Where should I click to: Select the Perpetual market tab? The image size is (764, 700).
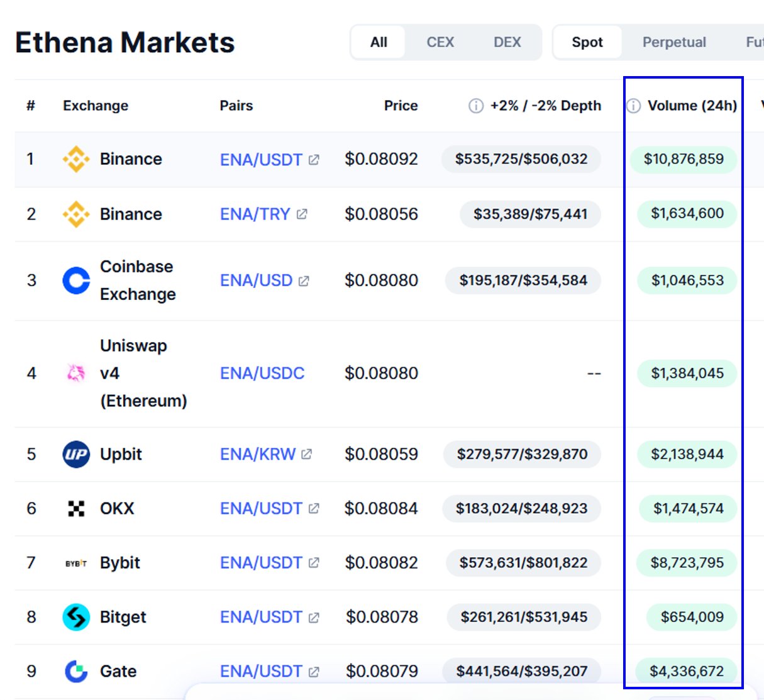pyautogui.click(x=674, y=42)
